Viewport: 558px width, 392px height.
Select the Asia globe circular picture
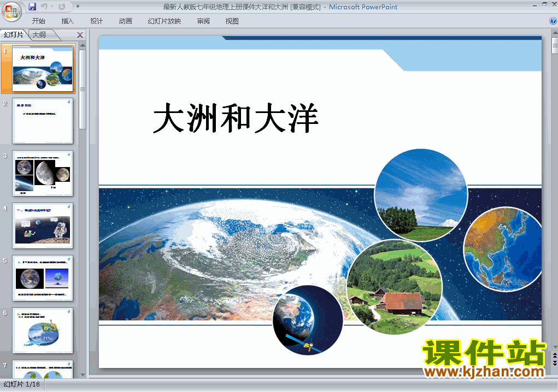[x=502, y=250]
